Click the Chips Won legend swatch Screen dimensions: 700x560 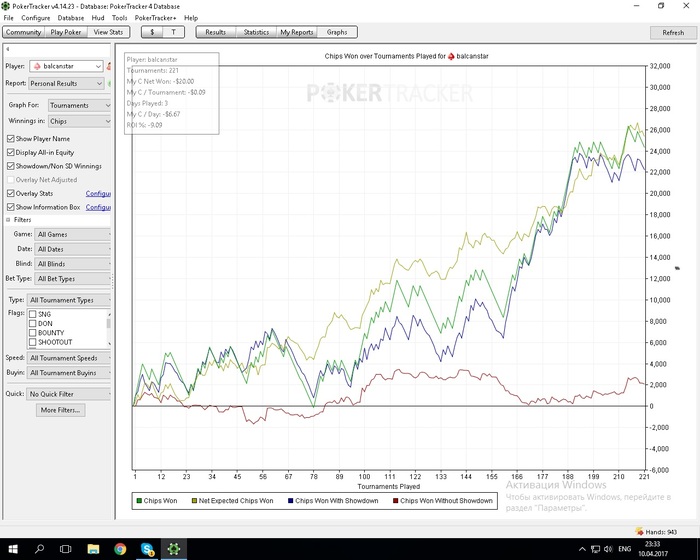[x=138, y=500]
